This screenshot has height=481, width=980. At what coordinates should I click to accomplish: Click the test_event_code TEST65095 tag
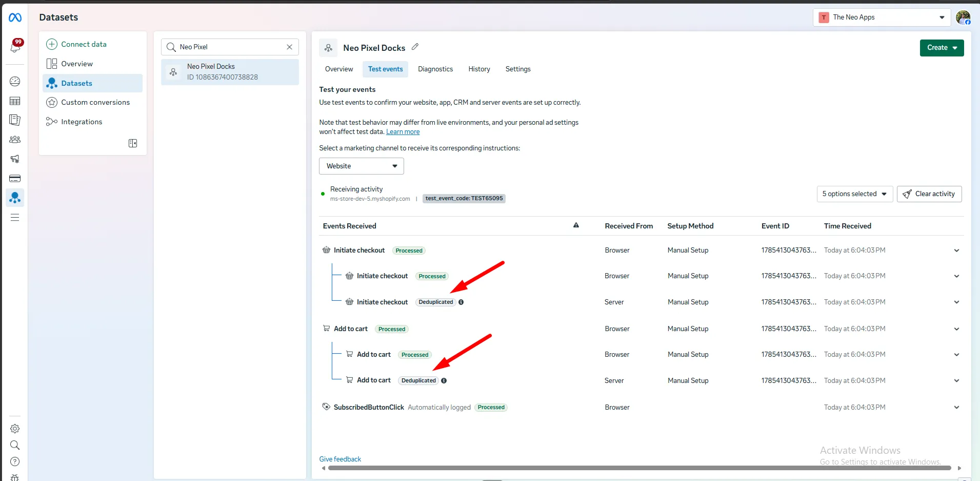point(464,199)
